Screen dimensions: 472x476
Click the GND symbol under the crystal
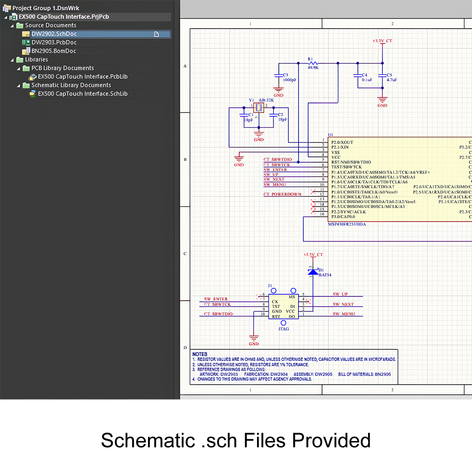coord(259,137)
